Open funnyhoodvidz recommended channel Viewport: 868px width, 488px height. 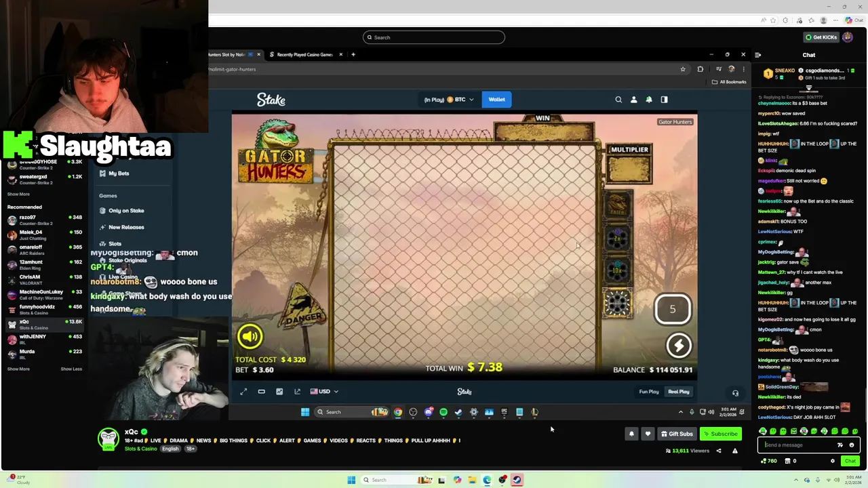pos(44,309)
